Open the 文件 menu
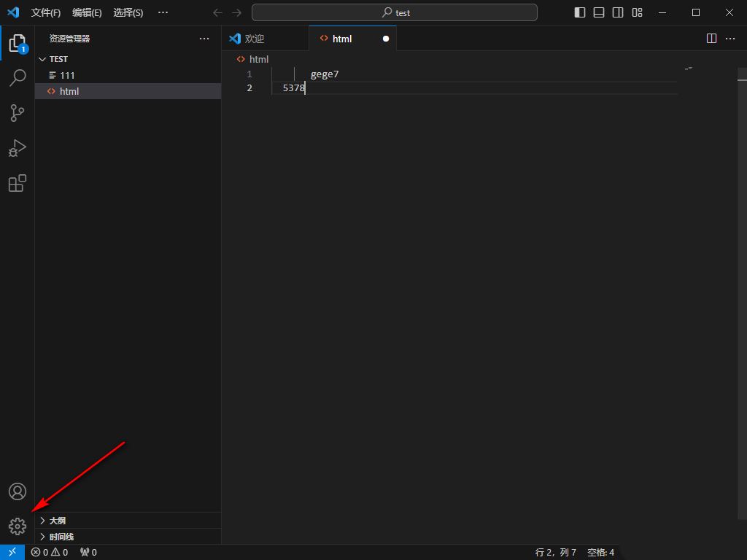Screen dimensions: 747x560 coord(46,12)
